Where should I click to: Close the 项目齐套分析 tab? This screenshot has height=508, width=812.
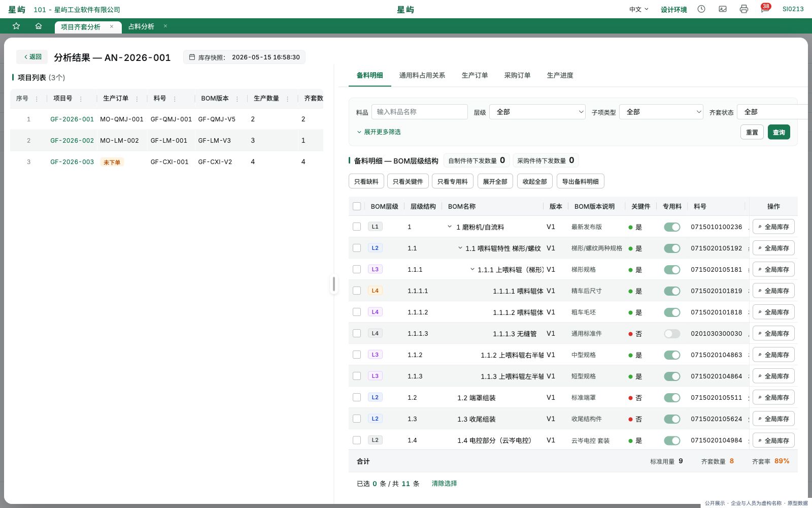tap(112, 26)
